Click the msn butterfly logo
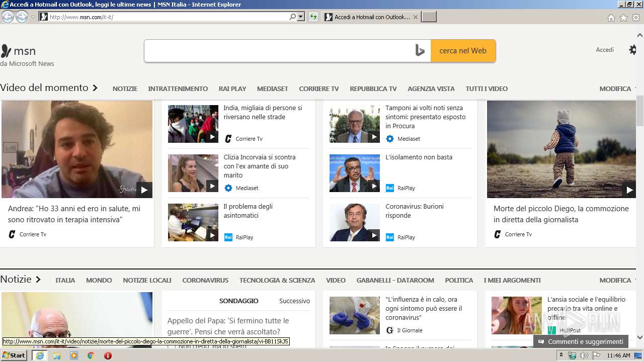 [x=6, y=51]
